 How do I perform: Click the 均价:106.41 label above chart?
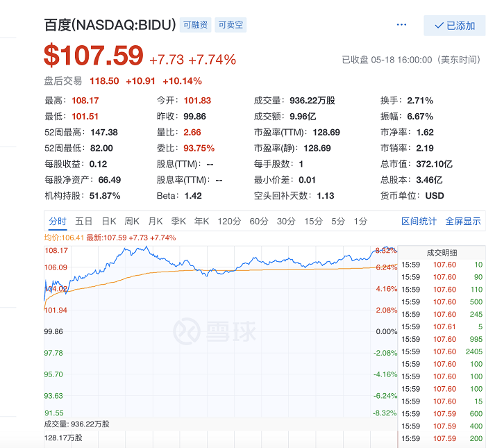[x=64, y=238]
